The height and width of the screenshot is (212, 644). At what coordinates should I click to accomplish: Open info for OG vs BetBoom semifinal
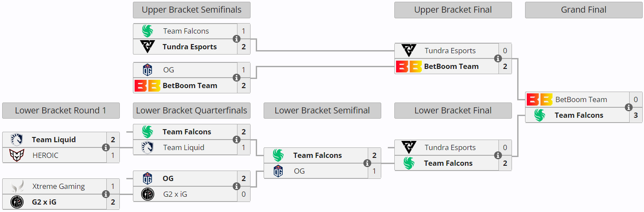[x=236, y=78]
